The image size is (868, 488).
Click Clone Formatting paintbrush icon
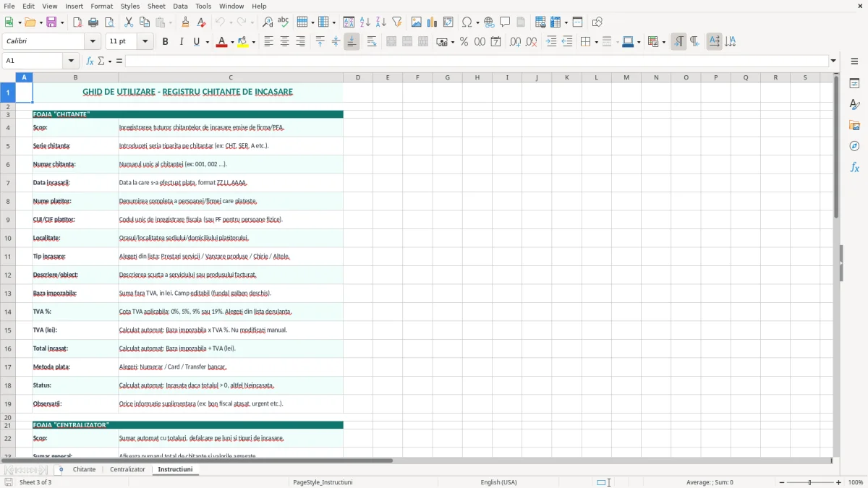click(186, 22)
